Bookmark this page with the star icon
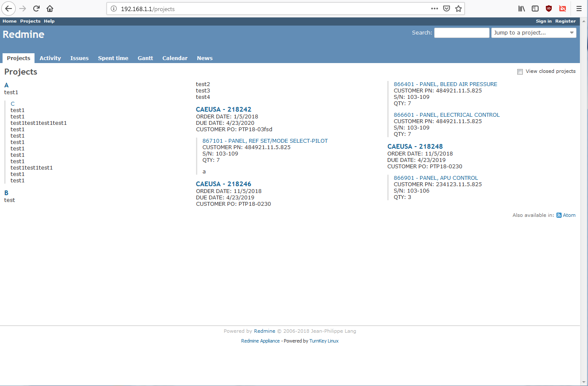The image size is (588, 386). point(458,9)
